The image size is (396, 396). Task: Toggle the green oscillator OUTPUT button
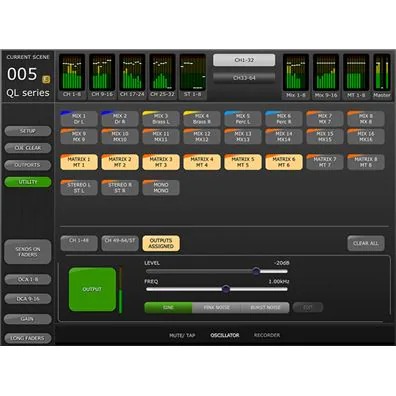coord(92,289)
